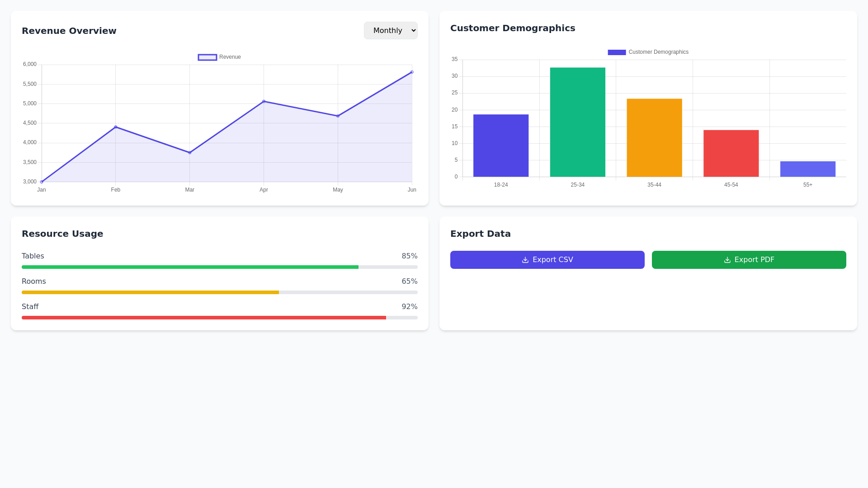Screen dimensions: 868x488
Task: Click the Customer Demographics legend marker
Action: (617, 52)
